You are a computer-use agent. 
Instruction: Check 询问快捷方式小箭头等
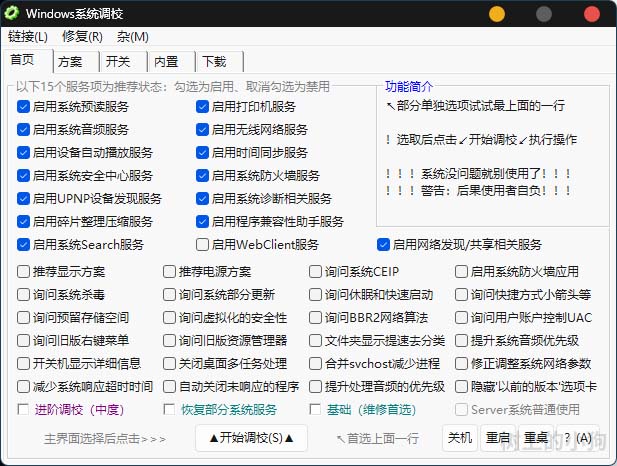pyautogui.click(x=461, y=294)
